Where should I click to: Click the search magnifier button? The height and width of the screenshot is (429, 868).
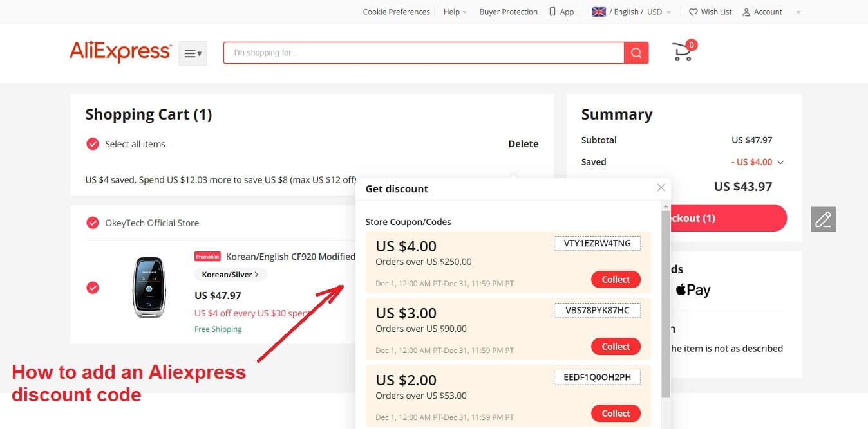[636, 53]
